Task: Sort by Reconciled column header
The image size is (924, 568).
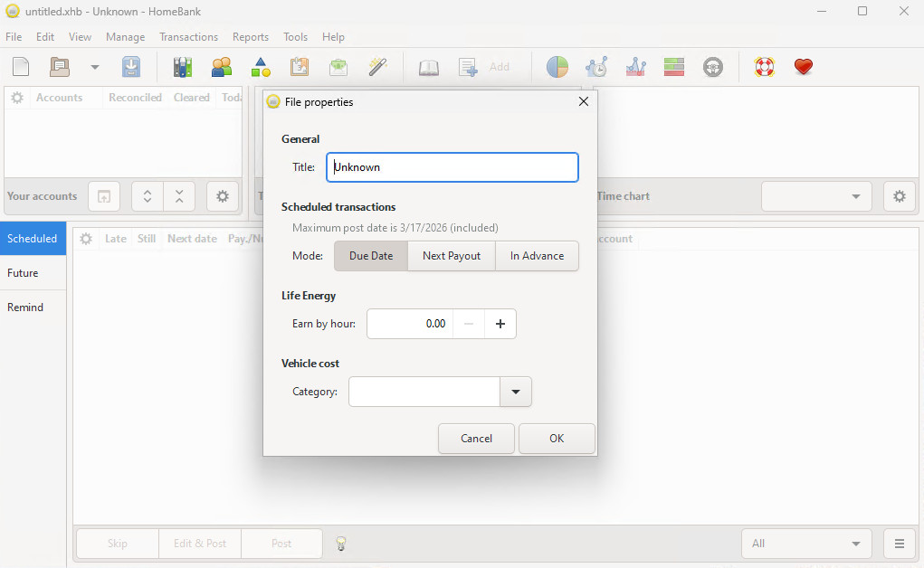Action: [x=135, y=98]
